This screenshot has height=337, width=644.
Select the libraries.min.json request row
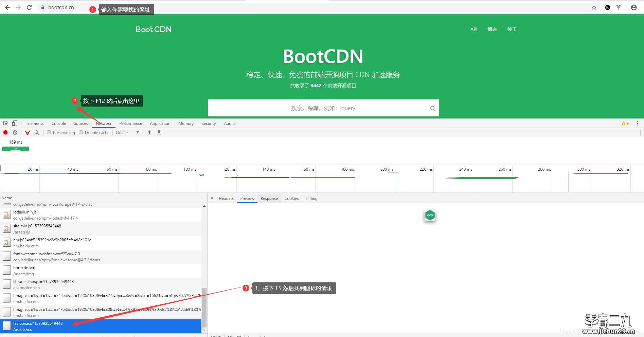click(101, 285)
